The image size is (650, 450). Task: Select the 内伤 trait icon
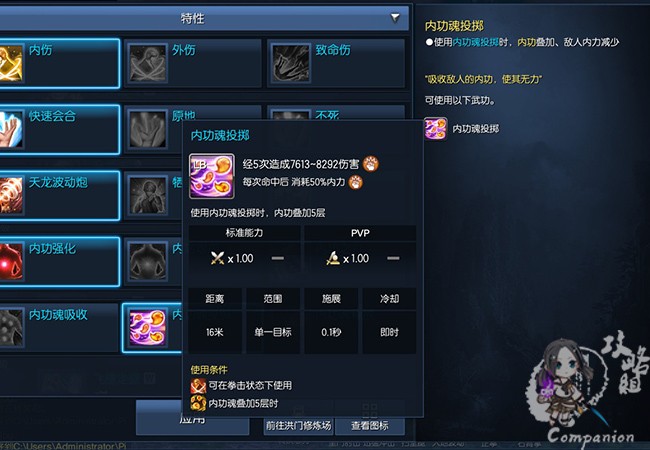[x=11, y=63]
